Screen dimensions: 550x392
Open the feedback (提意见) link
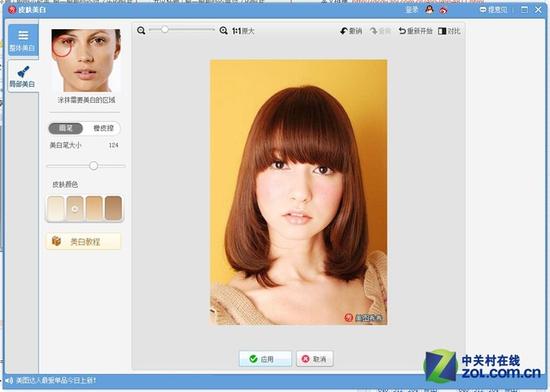point(493,10)
